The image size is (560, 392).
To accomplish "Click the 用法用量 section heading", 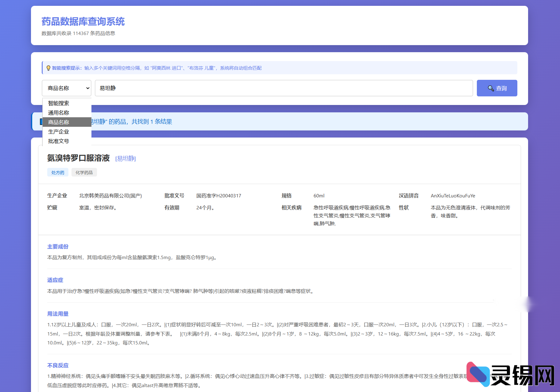I will [58, 314].
